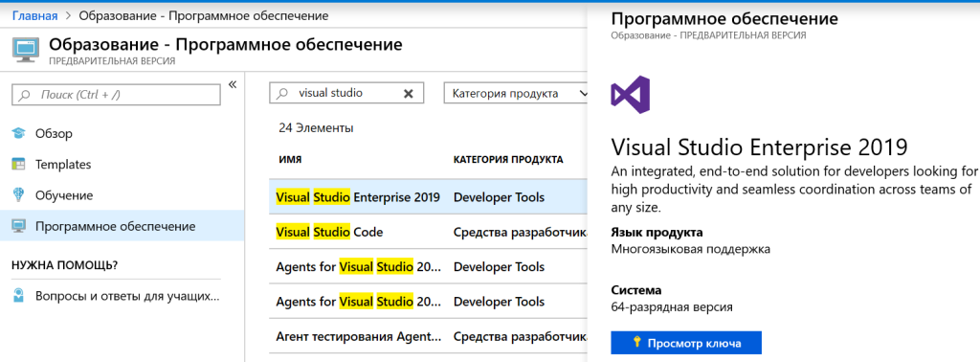Click the 64-разрядная версия value

[x=672, y=307]
